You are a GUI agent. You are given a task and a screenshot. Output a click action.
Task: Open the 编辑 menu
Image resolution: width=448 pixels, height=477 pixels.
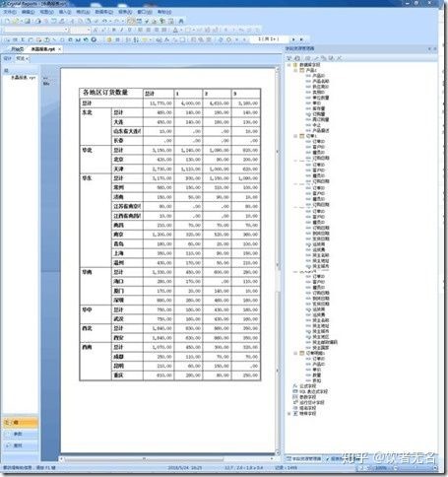(x=28, y=12)
